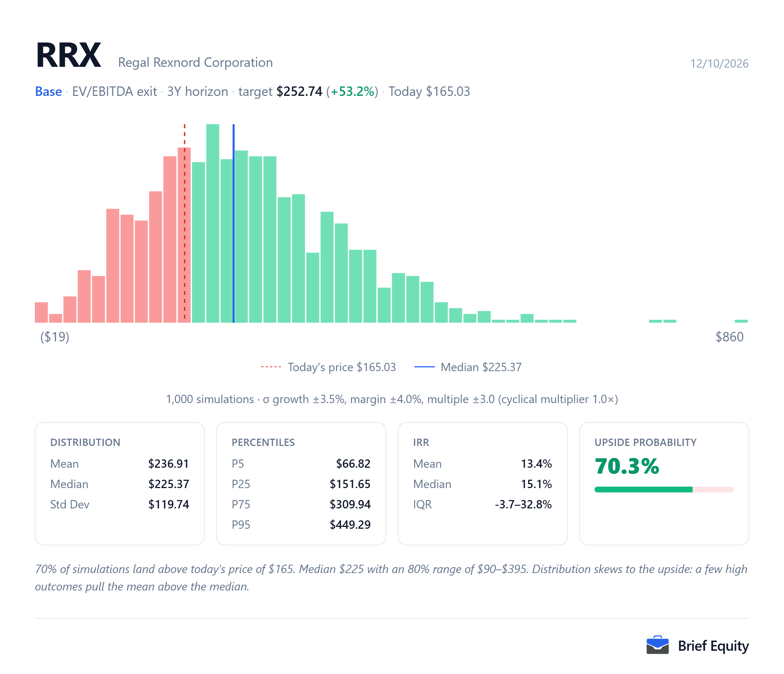Click the ($19) axis minimum label
Viewport: 784px width, 674px height.
[55, 337]
